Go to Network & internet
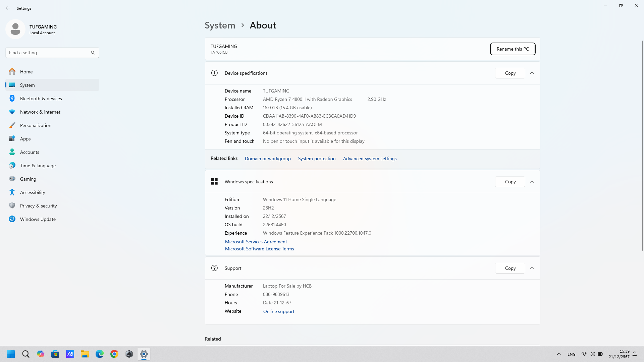Screen dimensions: 644x362 (x=52, y=112)
